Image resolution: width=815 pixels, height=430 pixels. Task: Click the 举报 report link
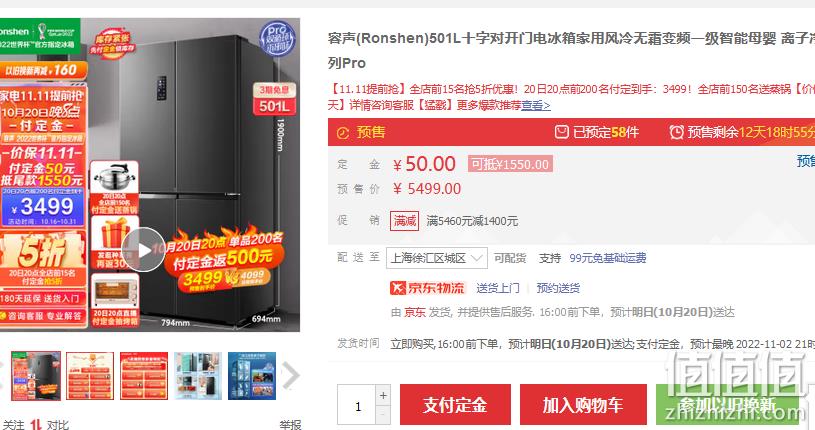[290, 424]
